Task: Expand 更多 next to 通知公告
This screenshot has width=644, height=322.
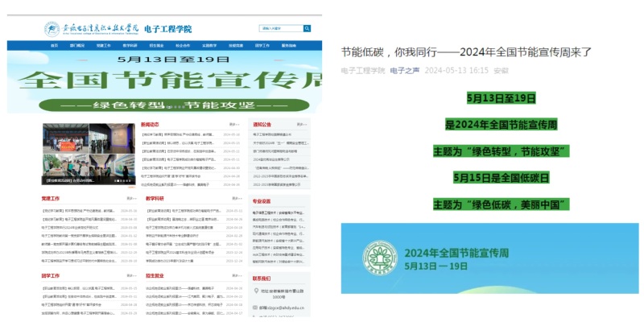Action: pyautogui.click(x=302, y=125)
